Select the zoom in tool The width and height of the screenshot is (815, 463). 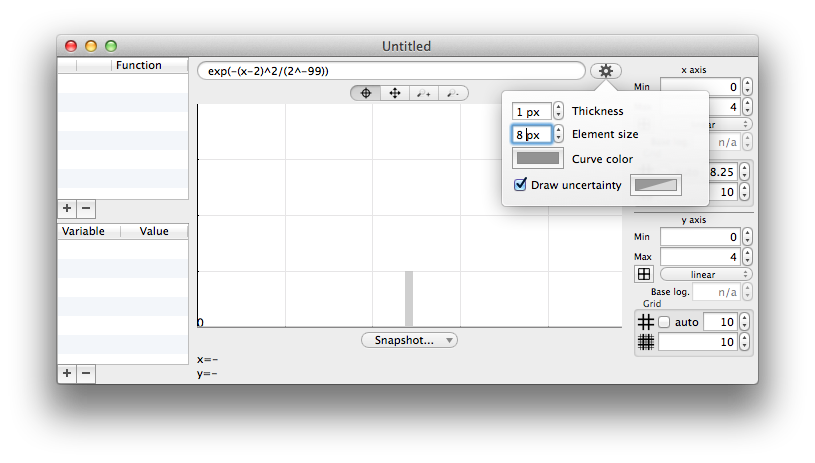tap(424, 93)
